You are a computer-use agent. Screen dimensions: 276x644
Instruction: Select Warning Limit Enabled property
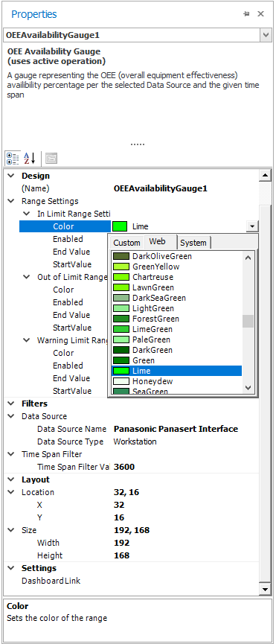(68, 366)
